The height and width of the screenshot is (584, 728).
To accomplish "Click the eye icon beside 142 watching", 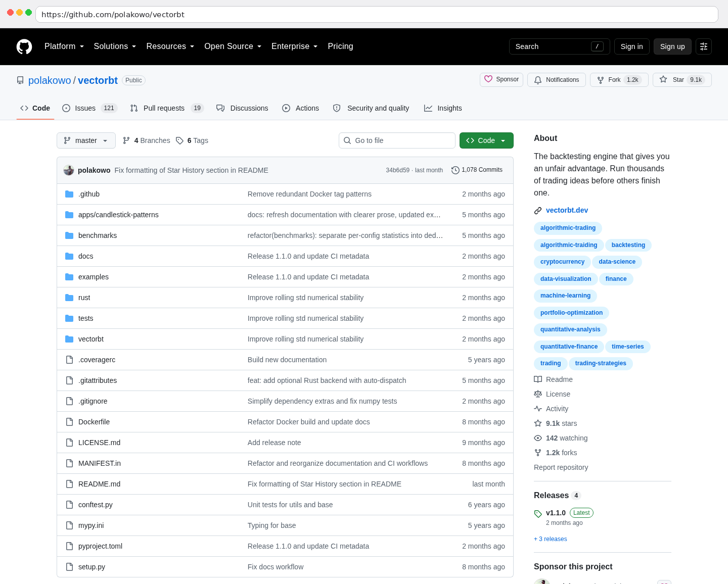I will pyautogui.click(x=538, y=438).
